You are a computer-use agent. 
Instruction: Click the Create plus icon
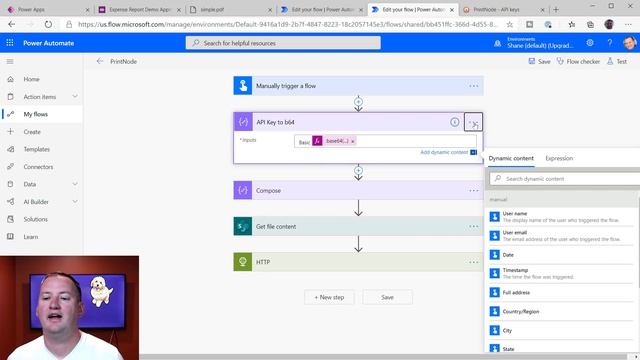(x=11, y=132)
